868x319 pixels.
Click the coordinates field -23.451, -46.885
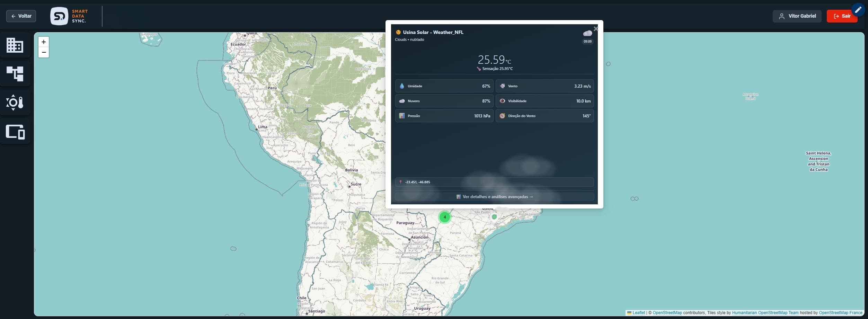[494, 182]
